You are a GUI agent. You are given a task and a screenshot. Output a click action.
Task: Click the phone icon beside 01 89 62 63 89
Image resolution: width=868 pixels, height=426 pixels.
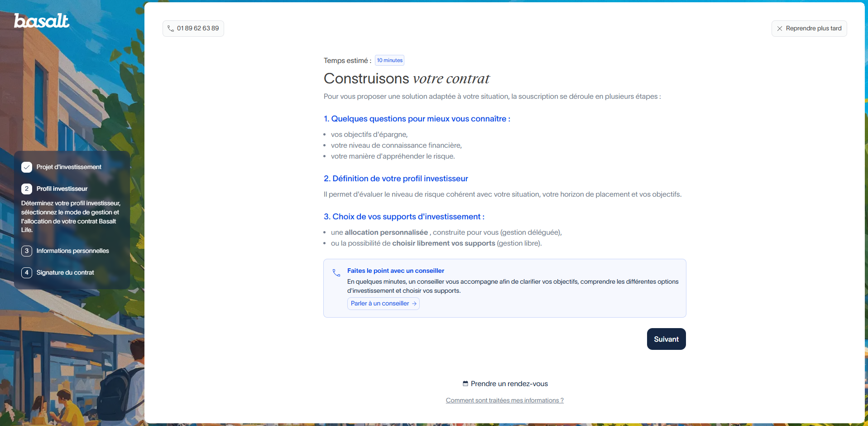171,29
